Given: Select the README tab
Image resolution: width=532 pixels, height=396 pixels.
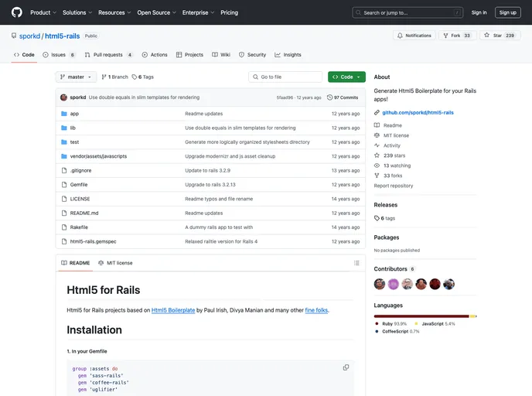Looking at the screenshot, I should pos(75,263).
